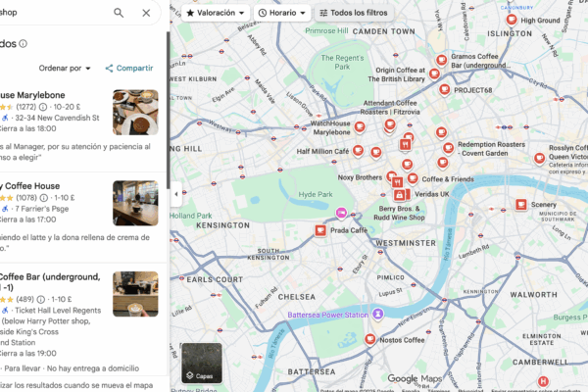
Task: Open the High Ground map pin
Action: [x=511, y=21]
